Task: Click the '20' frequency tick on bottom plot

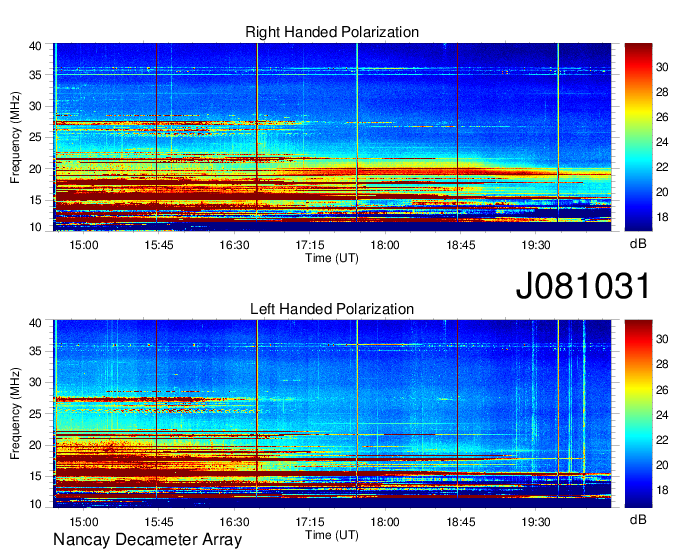Action: tap(35, 445)
